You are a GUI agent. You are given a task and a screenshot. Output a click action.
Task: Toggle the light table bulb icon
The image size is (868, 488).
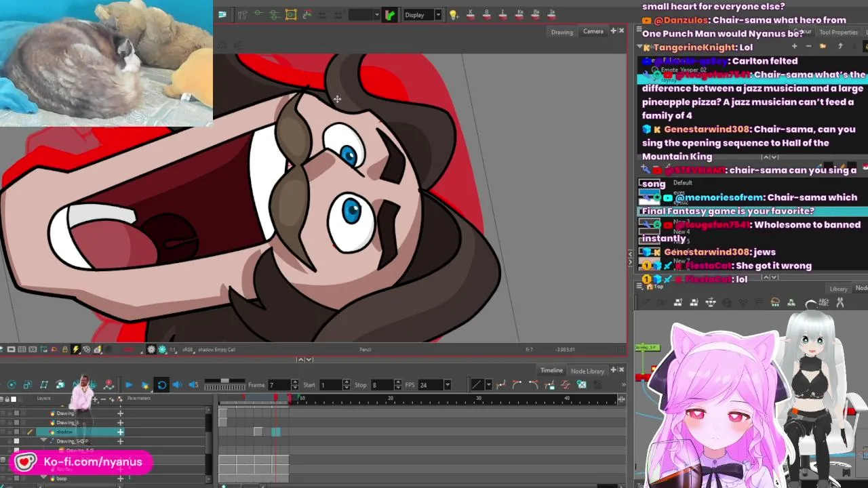pyautogui.click(x=454, y=15)
